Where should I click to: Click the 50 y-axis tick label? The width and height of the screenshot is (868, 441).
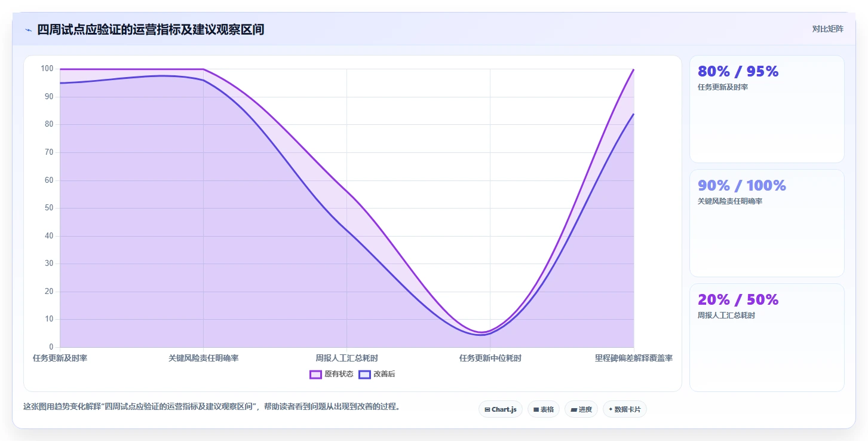click(x=49, y=208)
